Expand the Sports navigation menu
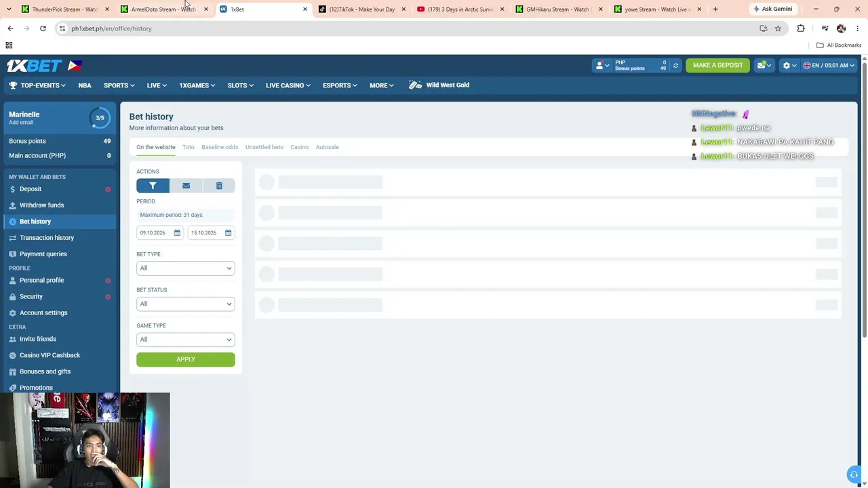Image resolution: width=868 pixels, height=488 pixels. [119, 85]
